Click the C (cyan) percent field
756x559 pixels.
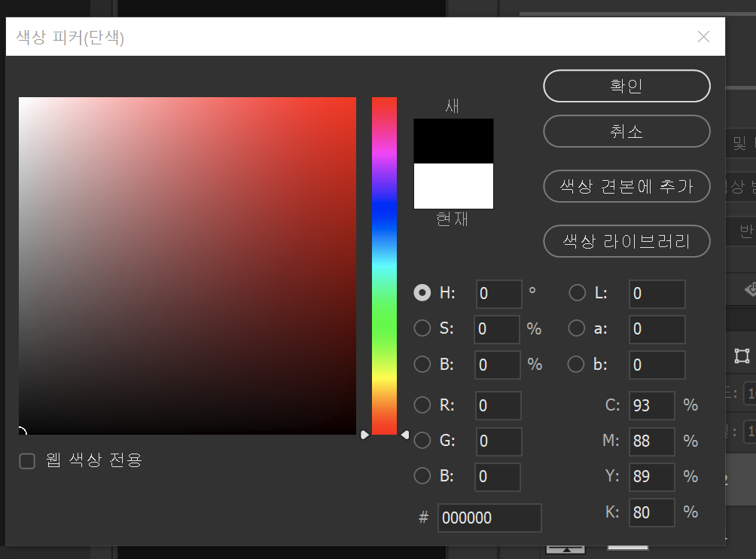pyautogui.click(x=652, y=405)
